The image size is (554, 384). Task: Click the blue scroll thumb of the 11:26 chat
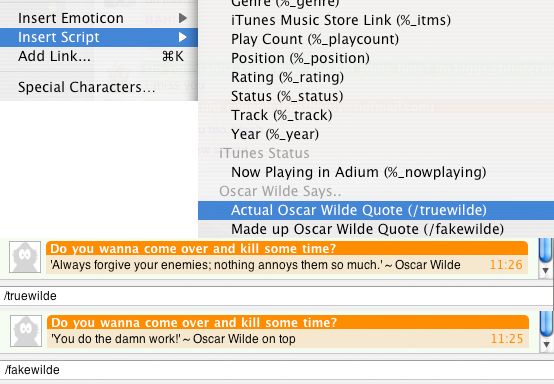(546, 250)
